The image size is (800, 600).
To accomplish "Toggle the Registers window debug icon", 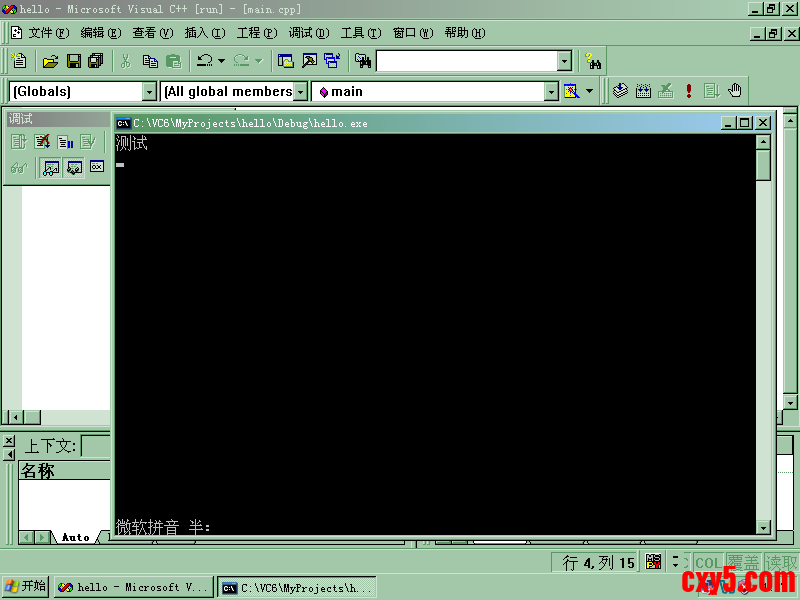I will 97,167.
